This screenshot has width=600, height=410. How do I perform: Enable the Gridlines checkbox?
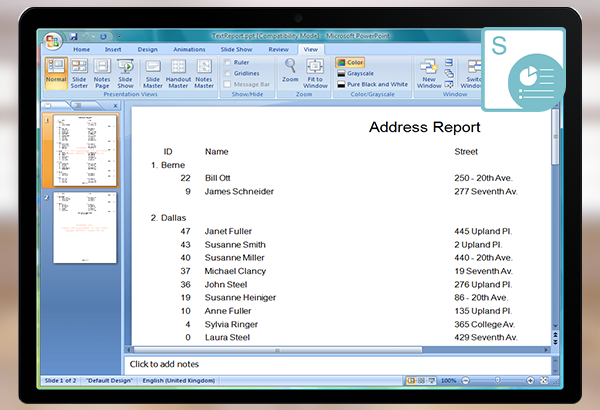pyautogui.click(x=229, y=73)
